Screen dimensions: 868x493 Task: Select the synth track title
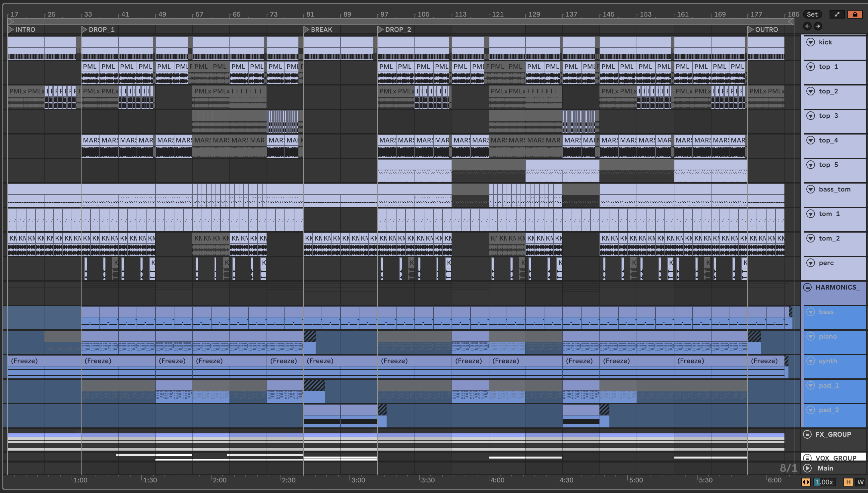pos(828,361)
